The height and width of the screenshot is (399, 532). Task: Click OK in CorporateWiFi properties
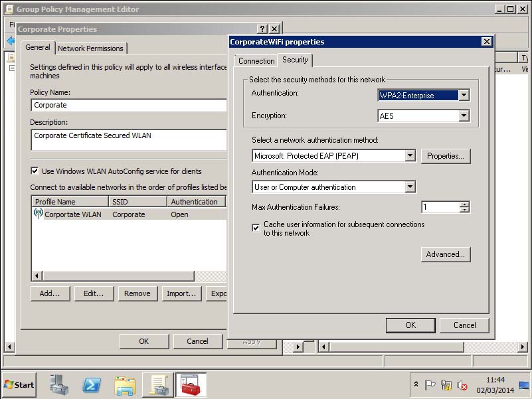pyautogui.click(x=410, y=325)
